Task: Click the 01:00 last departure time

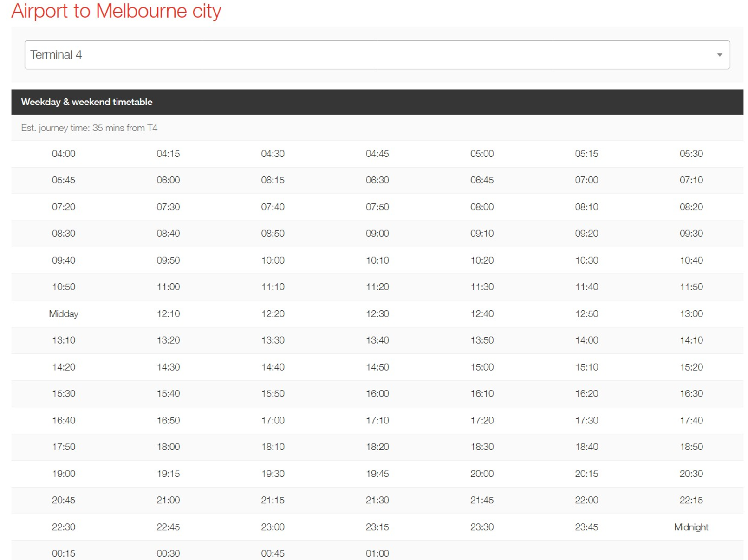Action: coord(377,553)
